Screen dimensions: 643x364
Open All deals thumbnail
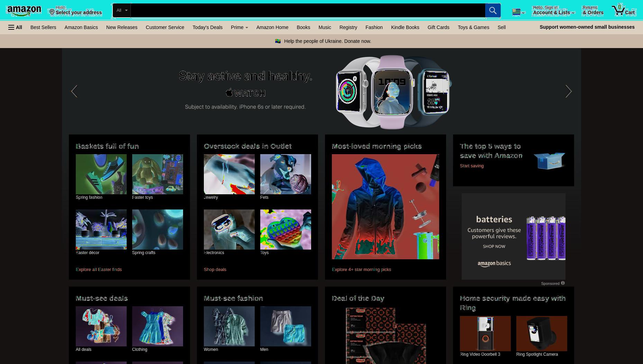tap(101, 326)
